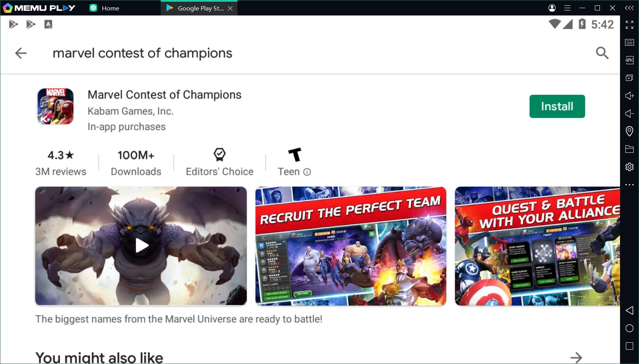Open the shared folder icon
Image resolution: width=639 pixels, height=364 pixels.
tap(629, 149)
